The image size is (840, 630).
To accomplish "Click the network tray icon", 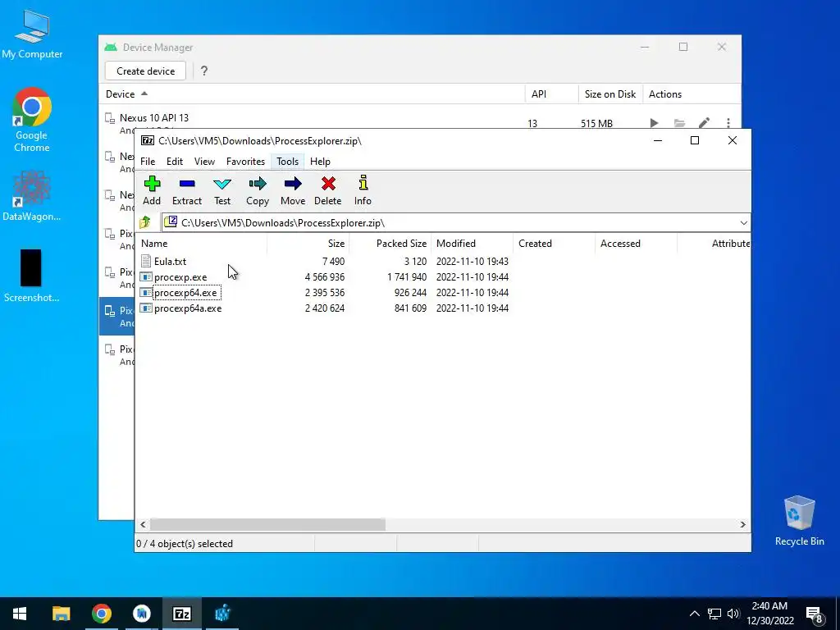I will [x=714, y=614].
